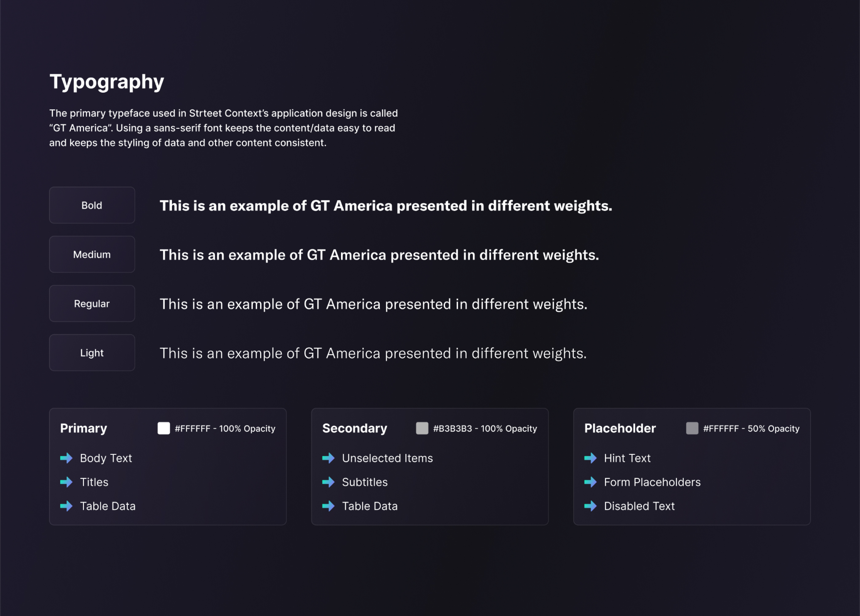The image size is (860, 616).
Task: Click the Secondary card heading
Action: point(355,429)
